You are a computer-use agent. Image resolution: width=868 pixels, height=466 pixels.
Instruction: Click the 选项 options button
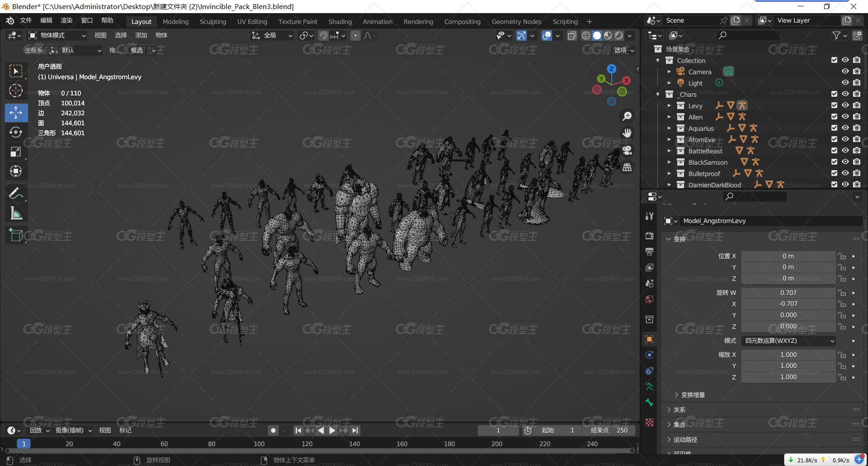coord(624,50)
